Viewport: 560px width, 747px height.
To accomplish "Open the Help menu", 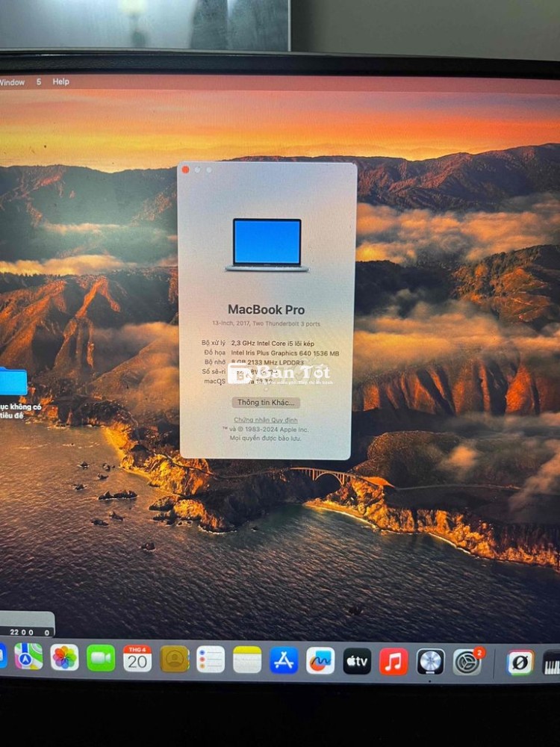I will click(x=60, y=81).
